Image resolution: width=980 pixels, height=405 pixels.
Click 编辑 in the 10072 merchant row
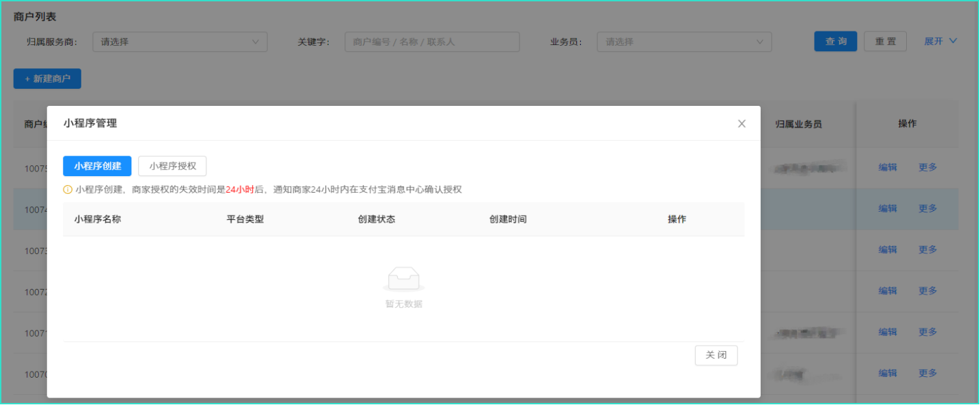click(x=887, y=291)
